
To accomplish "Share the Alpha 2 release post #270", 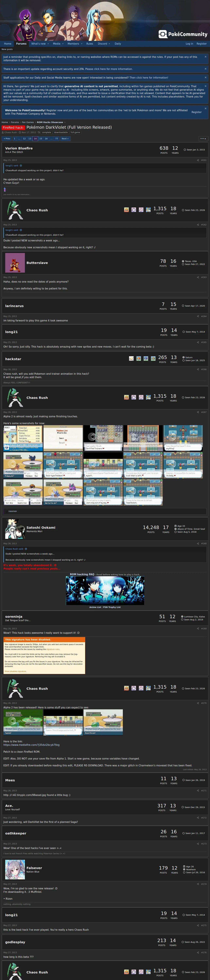I will point(198,703).
